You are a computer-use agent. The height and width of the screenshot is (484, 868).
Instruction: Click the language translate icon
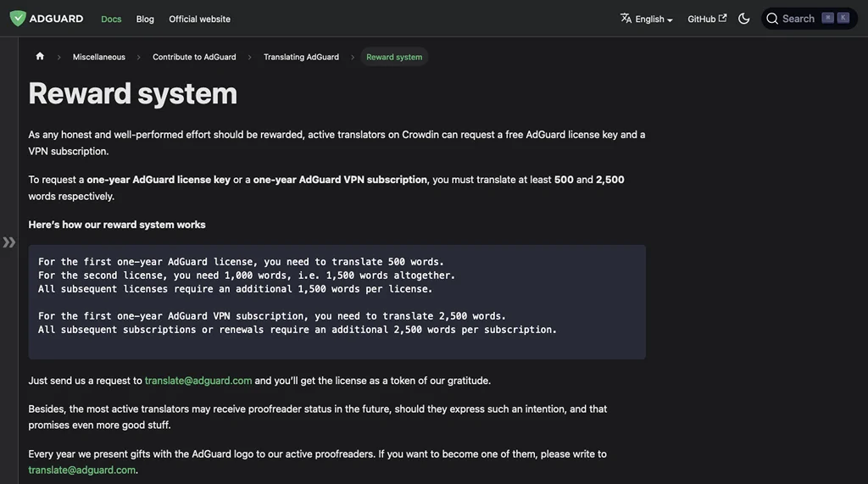(626, 19)
